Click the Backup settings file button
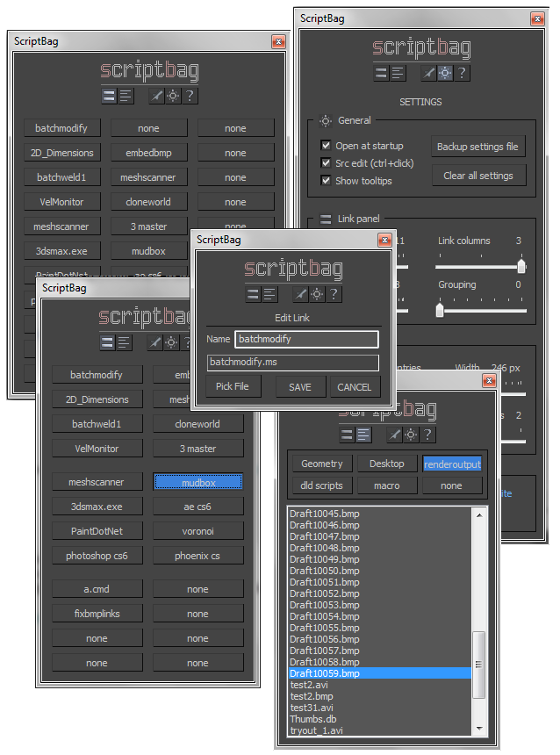This screenshot has height=755, width=560. point(477,147)
